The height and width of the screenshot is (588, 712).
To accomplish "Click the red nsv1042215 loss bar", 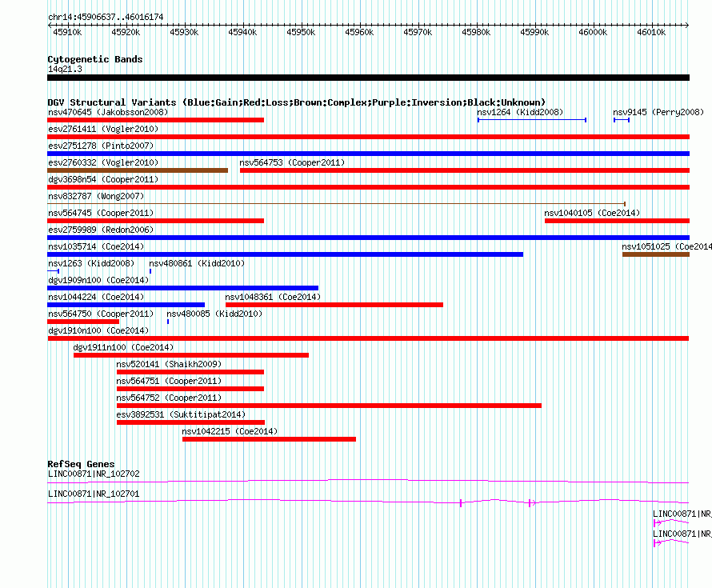I will 270,439.
